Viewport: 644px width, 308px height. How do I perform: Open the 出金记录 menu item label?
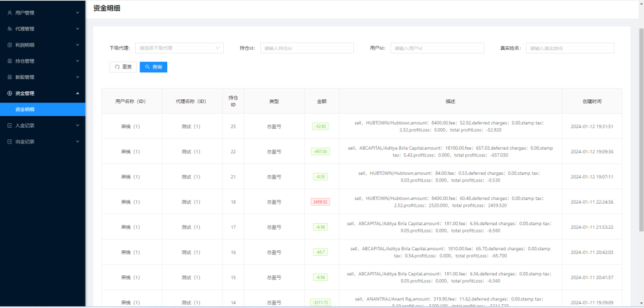(x=25, y=142)
